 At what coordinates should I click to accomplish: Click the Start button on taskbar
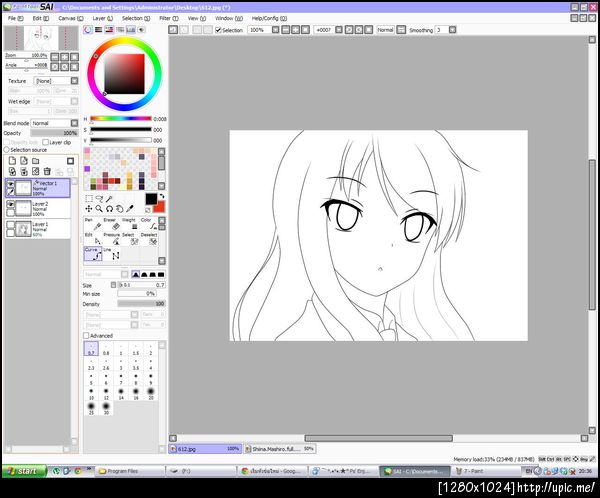24,471
